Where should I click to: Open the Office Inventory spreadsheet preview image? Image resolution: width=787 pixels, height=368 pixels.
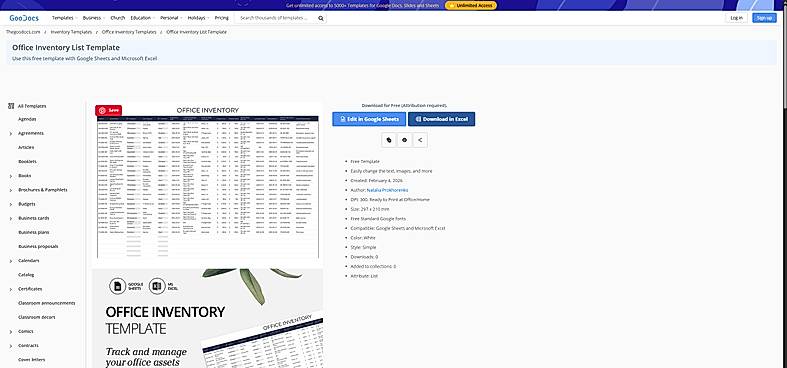207,183
